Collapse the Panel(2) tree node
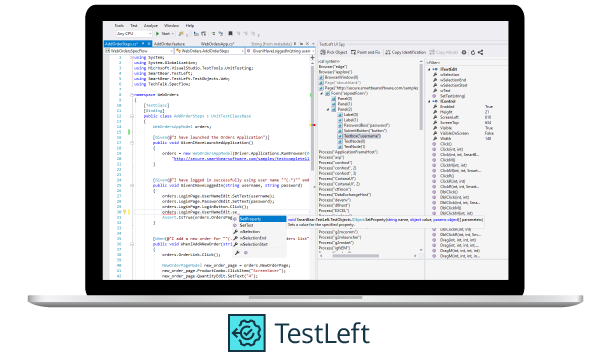This screenshot has height=364, width=601. [328, 110]
